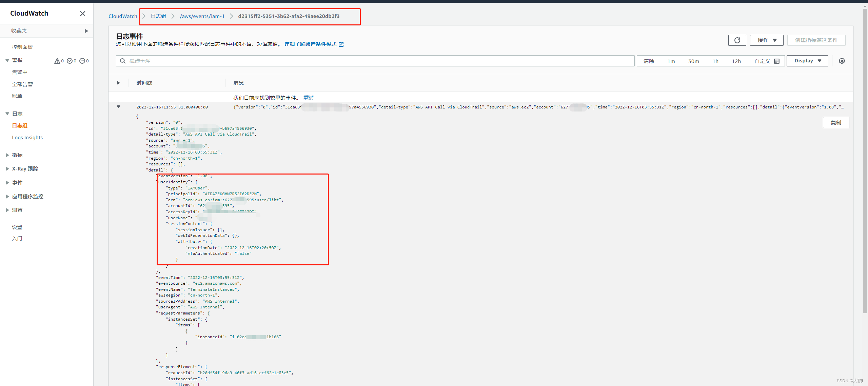This screenshot has width=868, height=386.
Task: Collapse the 11:55:31 log event row
Action: pos(118,107)
